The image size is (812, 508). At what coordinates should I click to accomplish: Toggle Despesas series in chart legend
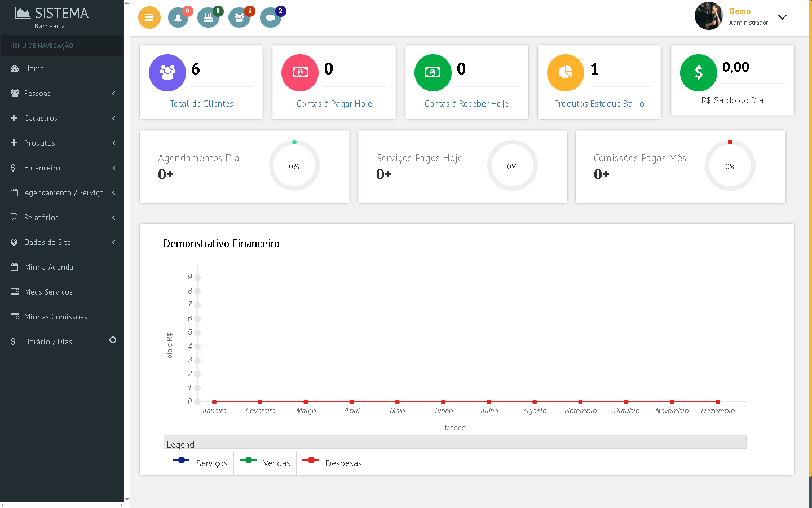tap(333, 463)
